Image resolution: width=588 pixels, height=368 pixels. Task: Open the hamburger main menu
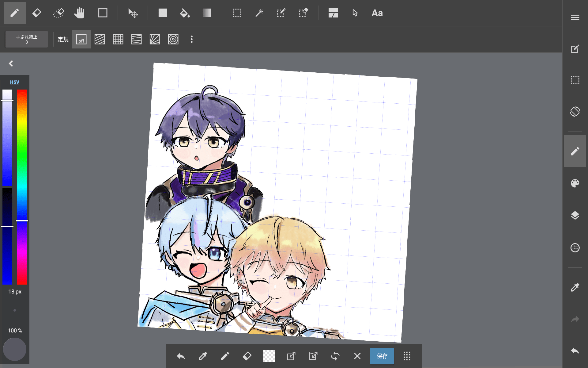(x=575, y=17)
